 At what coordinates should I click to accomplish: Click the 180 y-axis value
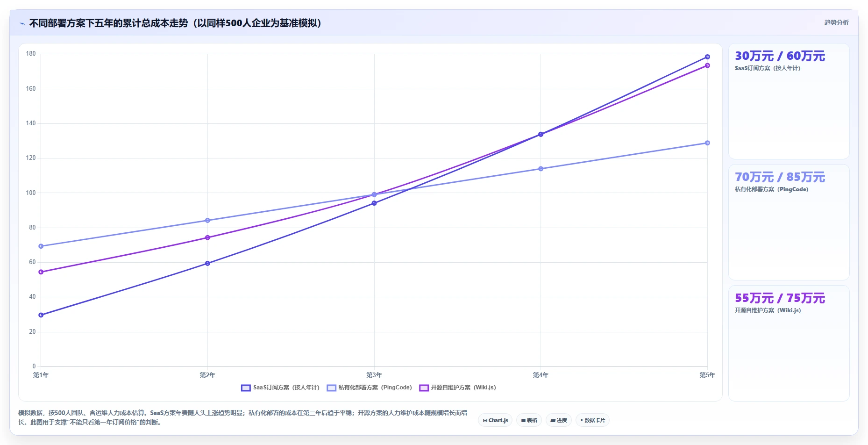coord(31,54)
